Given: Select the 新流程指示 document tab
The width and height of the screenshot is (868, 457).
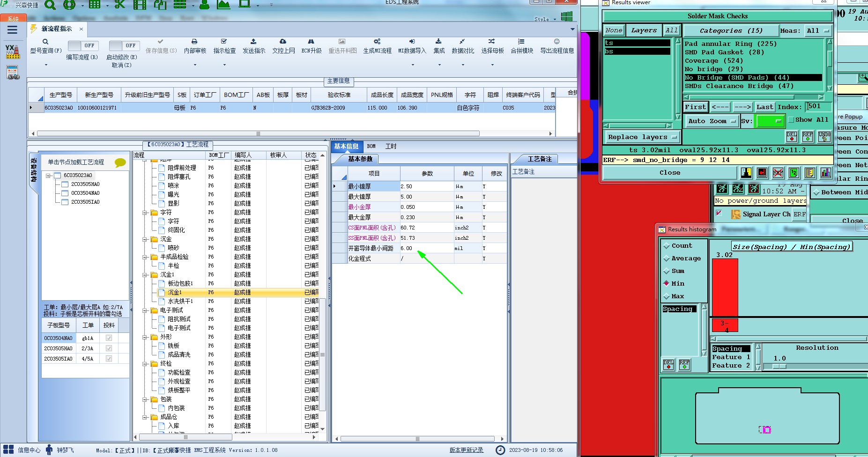Looking at the screenshot, I should click(x=57, y=29).
